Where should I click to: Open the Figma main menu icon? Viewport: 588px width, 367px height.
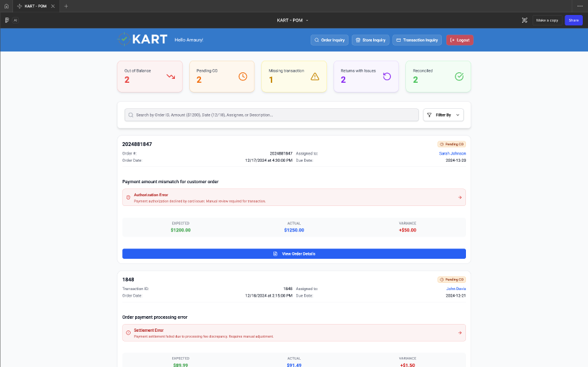[7, 20]
